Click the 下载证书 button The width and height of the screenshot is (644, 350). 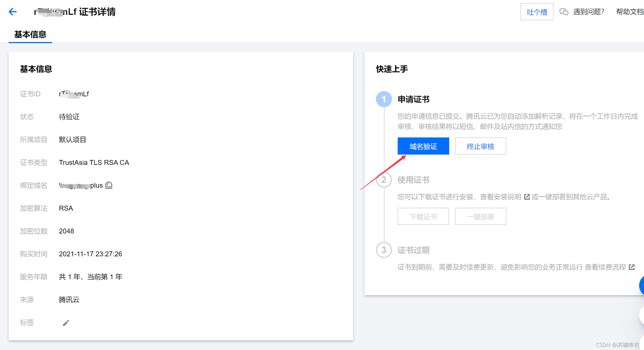(x=423, y=217)
